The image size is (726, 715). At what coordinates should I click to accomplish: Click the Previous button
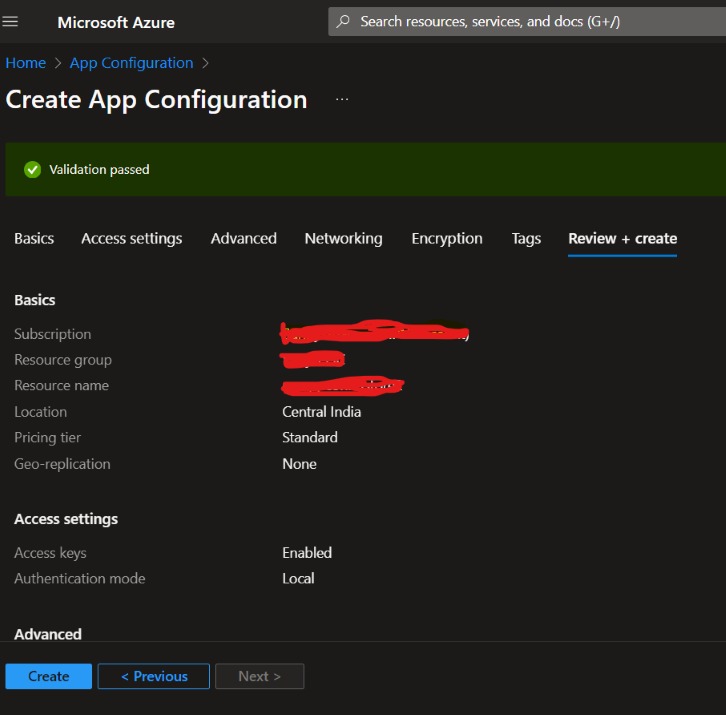[153, 676]
